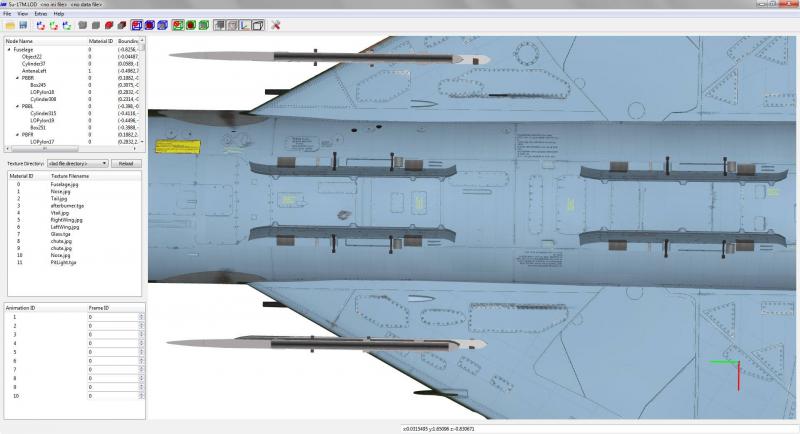
Task: Click the crossed tools settings icon
Action: [276, 25]
